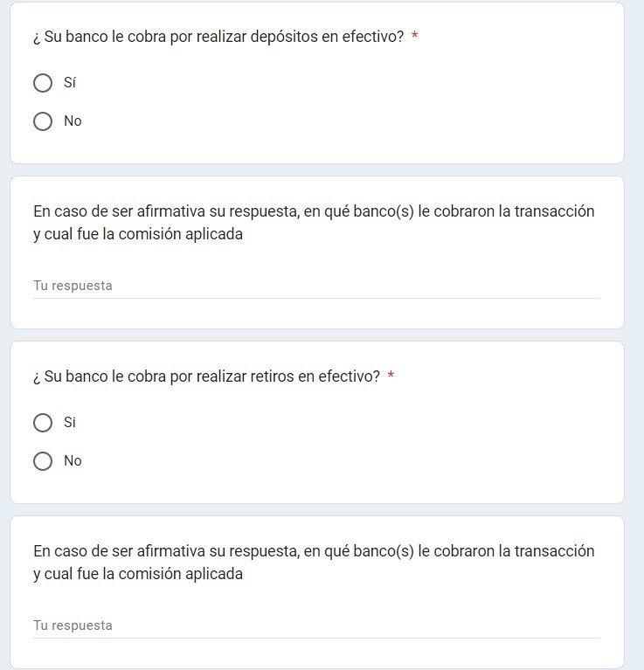Image resolution: width=644 pixels, height=670 pixels.
Task: Select No radio button for cash deposits question
Action: point(43,121)
